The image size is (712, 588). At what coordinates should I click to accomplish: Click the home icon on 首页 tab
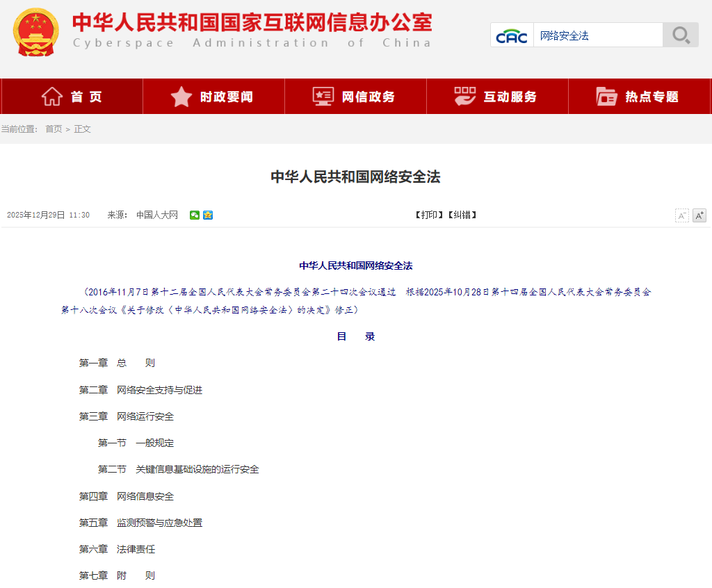pyautogui.click(x=51, y=96)
